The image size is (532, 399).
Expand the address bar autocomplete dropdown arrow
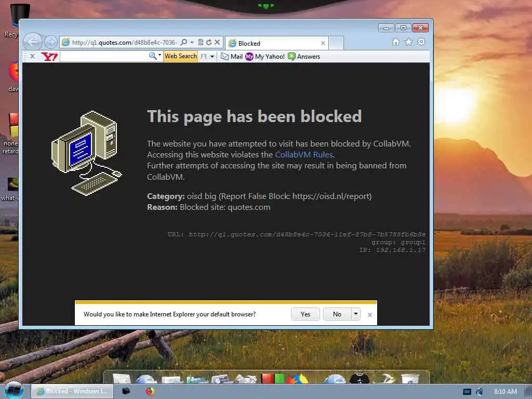pos(192,42)
